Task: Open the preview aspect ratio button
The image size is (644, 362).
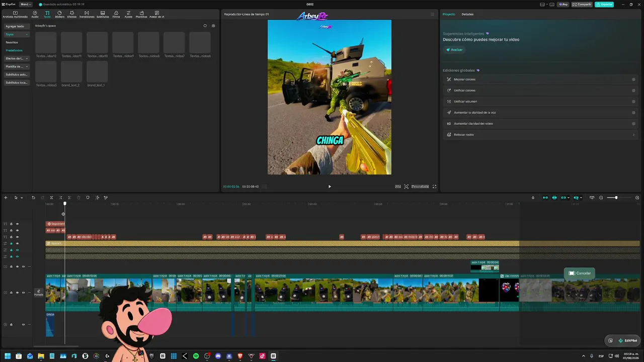Action: point(398,187)
